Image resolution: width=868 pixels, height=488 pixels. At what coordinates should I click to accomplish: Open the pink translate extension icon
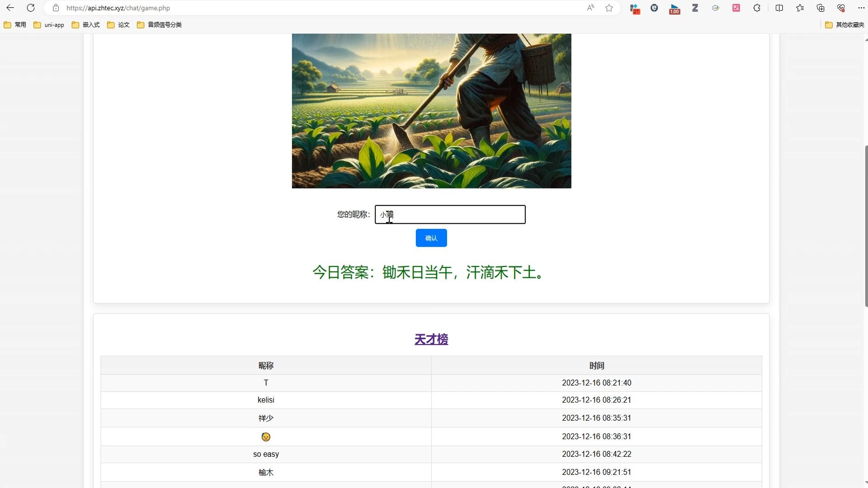pyautogui.click(x=736, y=8)
